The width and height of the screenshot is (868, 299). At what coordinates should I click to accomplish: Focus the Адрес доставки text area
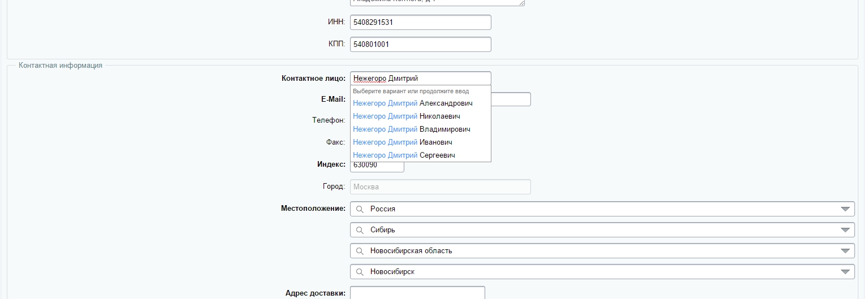417,293
